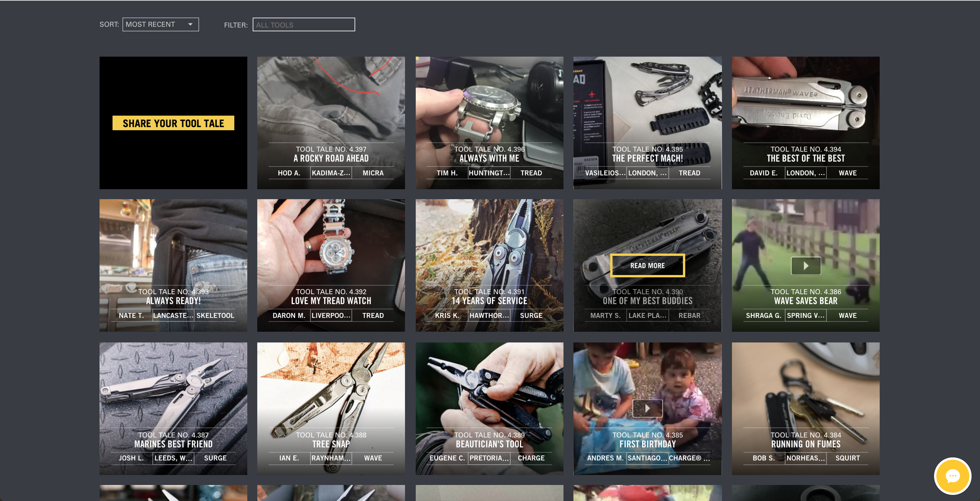
Task: Select SQUIRT tool tag
Action: 848,458
